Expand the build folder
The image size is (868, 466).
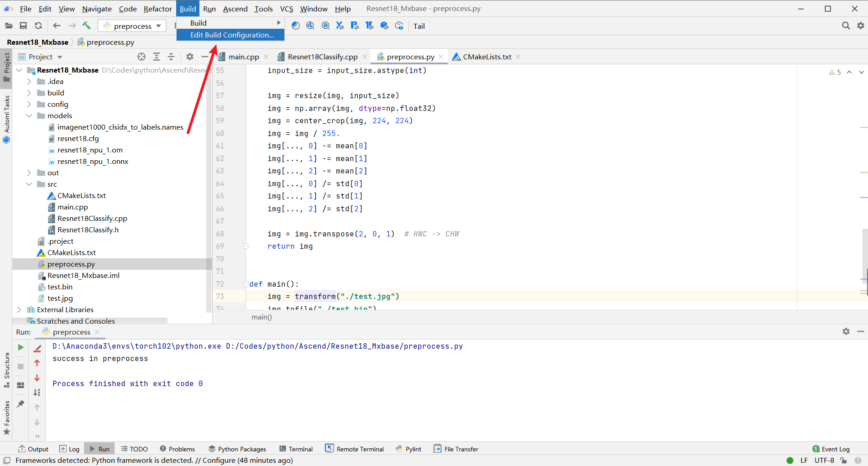(x=29, y=93)
